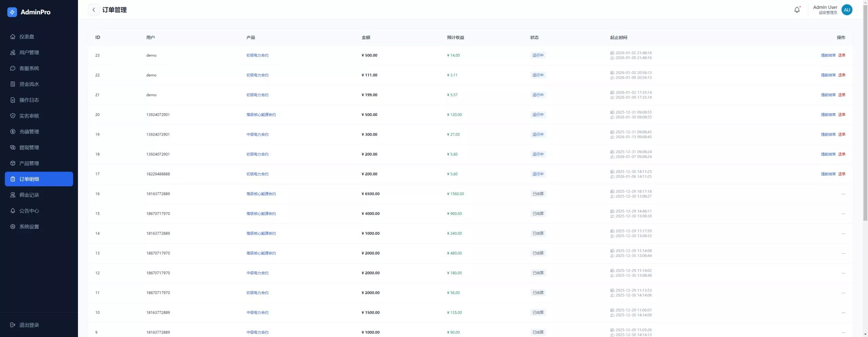Click the 客服系统 chat bubble icon
Screen dimensions: 868x337
click(13, 68)
